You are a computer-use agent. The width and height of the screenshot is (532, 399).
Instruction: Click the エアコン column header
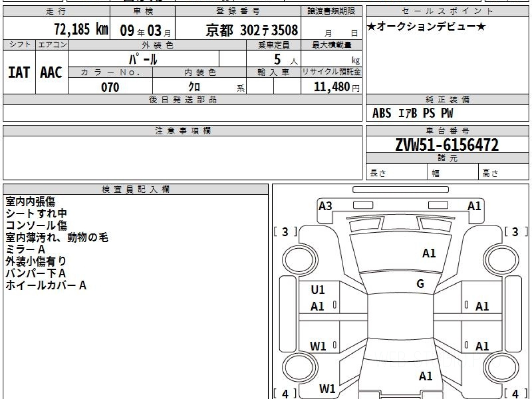(51, 45)
